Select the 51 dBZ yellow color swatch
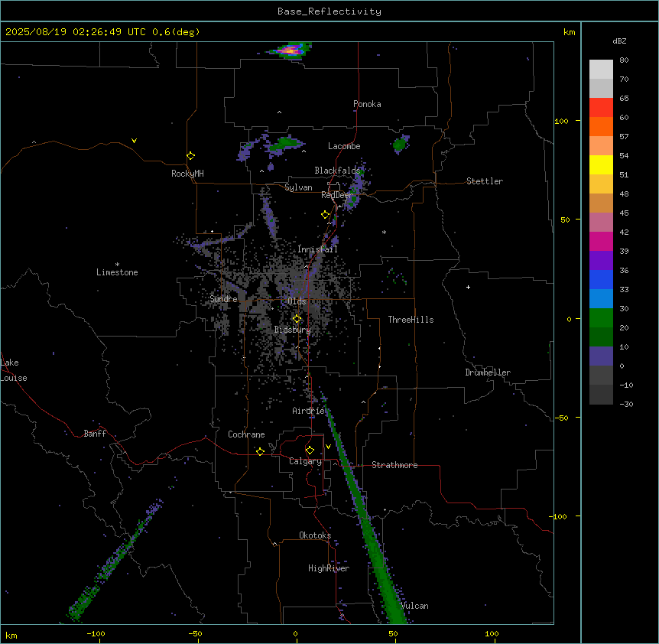659x644 pixels. (x=601, y=164)
